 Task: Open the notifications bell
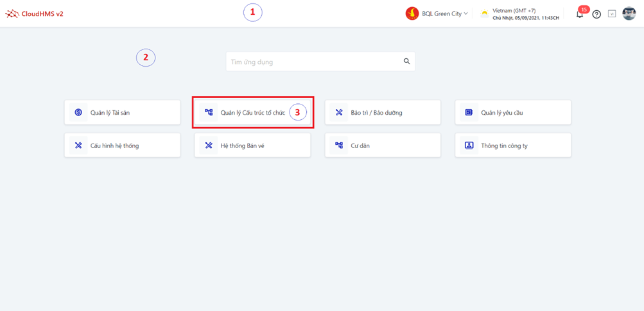tap(580, 14)
